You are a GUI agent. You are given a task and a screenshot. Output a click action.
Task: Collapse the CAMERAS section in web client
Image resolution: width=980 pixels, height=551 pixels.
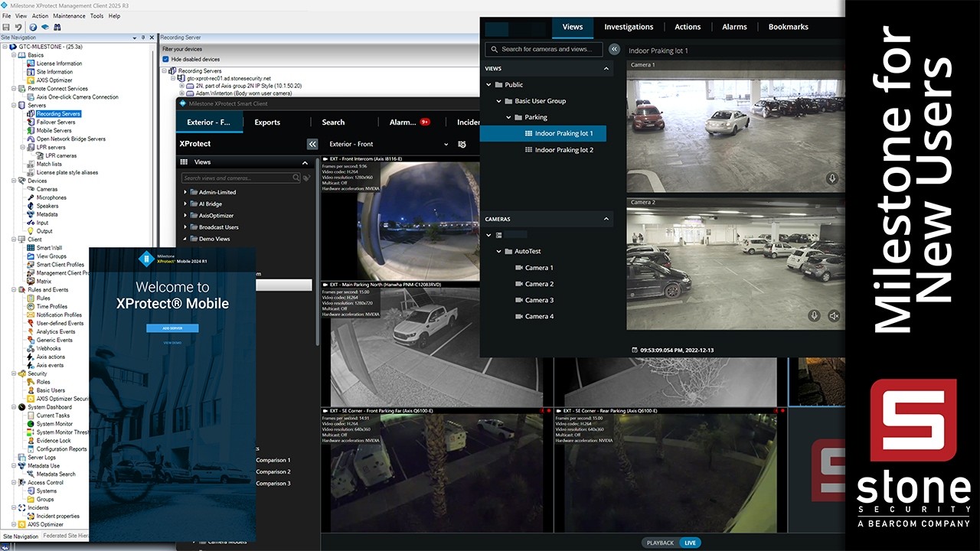607,219
